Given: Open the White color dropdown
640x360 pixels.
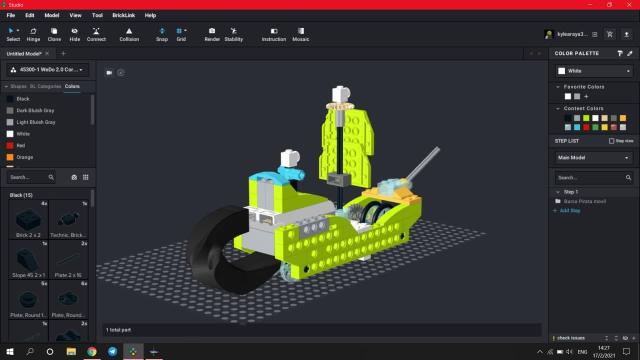Looking at the screenshot, I should (594, 71).
